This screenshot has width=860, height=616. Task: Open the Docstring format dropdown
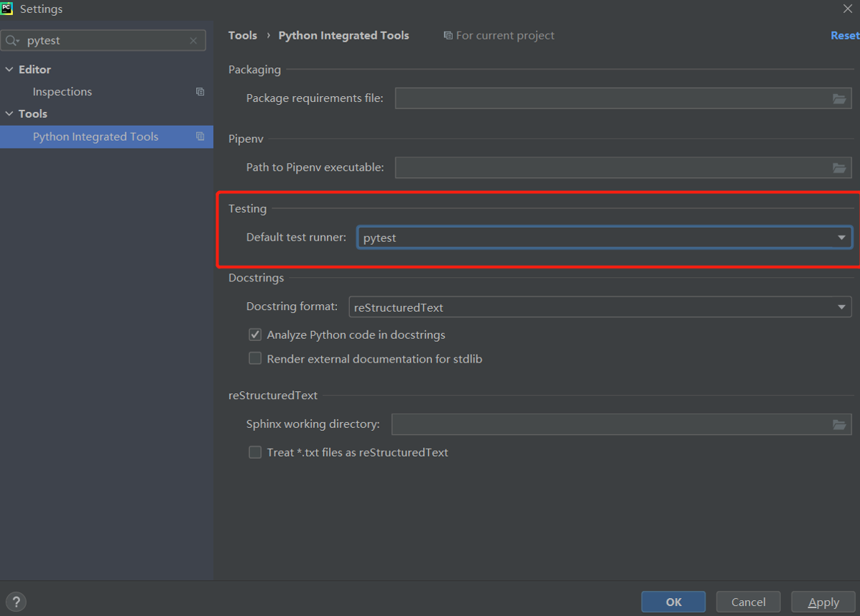[x=600, y=307]
